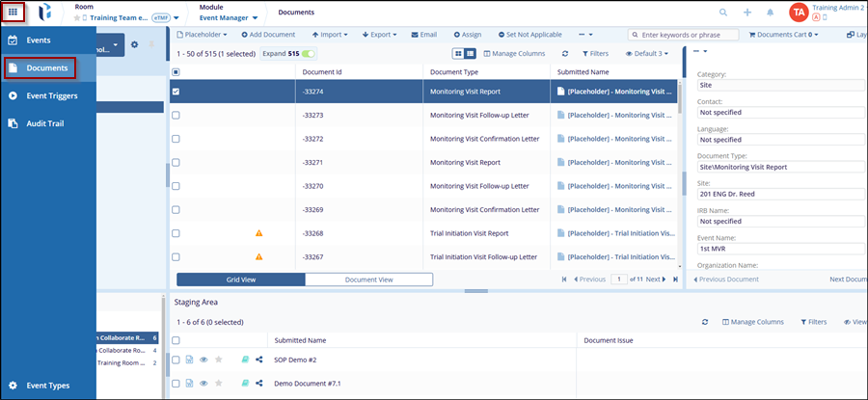The image size is (868, 400).
Task: Open the Default 3 view dropdown
Action: [649, 54]
